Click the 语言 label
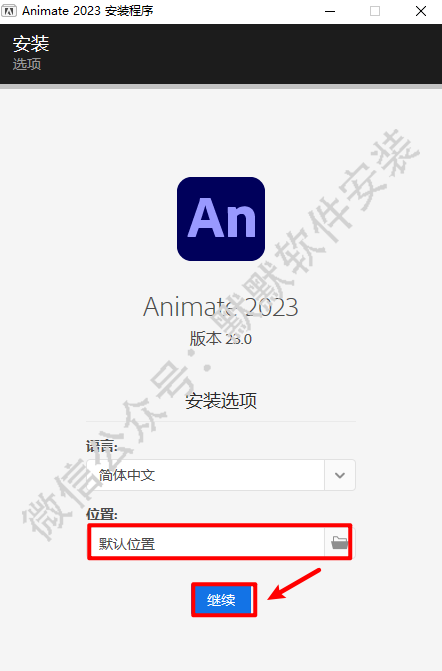Image resolution: width=442 pixels, height=671 pixels. 102,446
